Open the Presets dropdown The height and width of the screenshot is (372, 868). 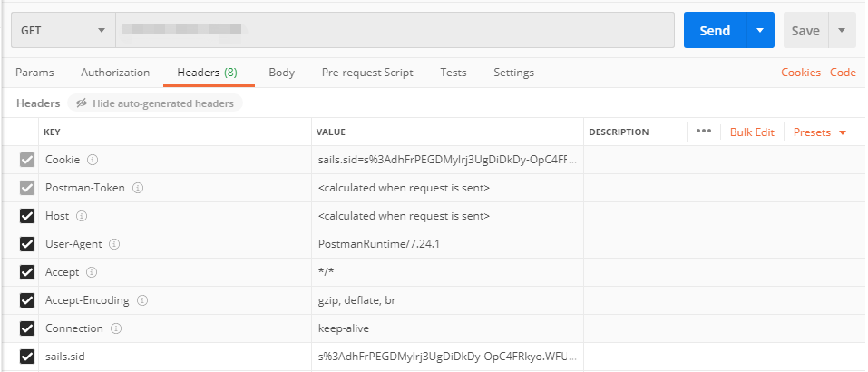pos(819,132)
